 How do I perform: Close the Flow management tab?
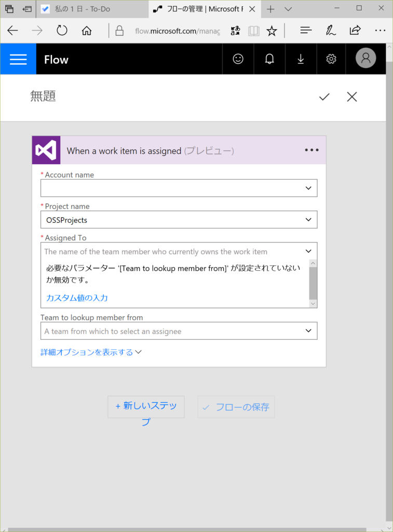pyautogui.click(x=252, y=9)
